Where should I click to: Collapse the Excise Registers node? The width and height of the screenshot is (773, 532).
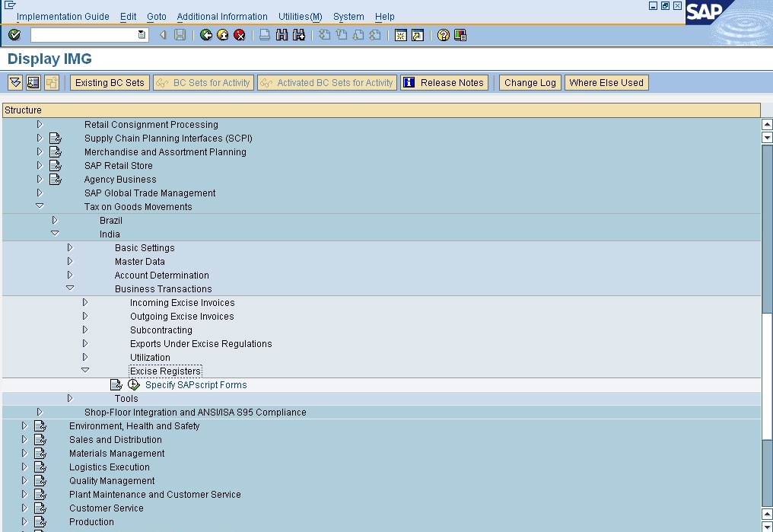pyautogui.click(x=85, y=371)
